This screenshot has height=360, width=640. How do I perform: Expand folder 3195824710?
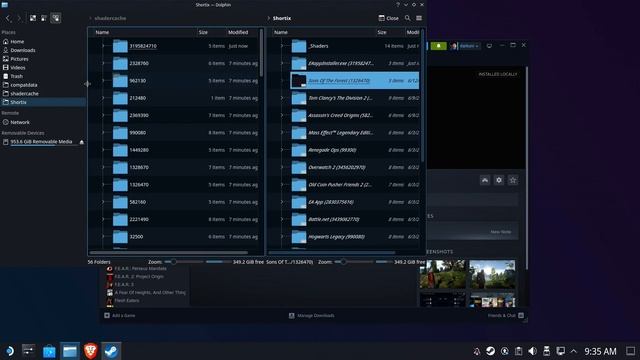(x=103, y=46)
